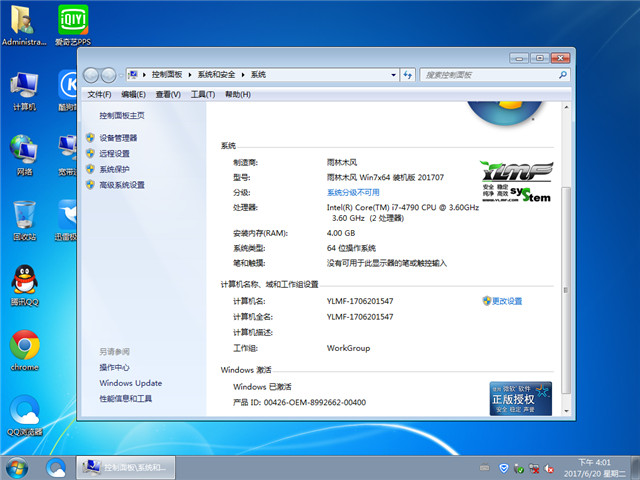The height and width of the screenshot is (480, 640).
Task: Click the search magnifier icon
Action: click(563, 75)
